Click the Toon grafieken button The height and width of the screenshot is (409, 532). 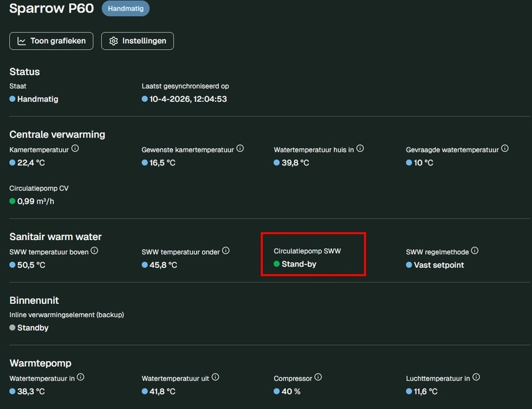(51, 41)
